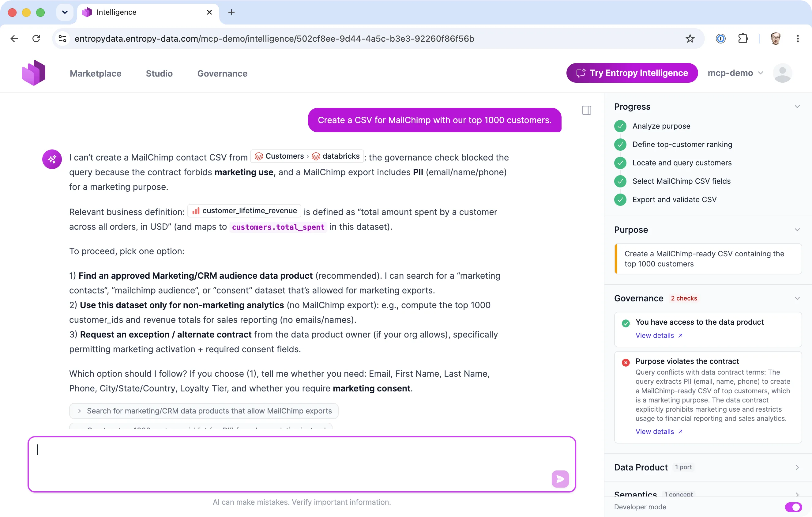Collapse the Governance section
Viewport: 812px width, 517px height.
point(797,298)
